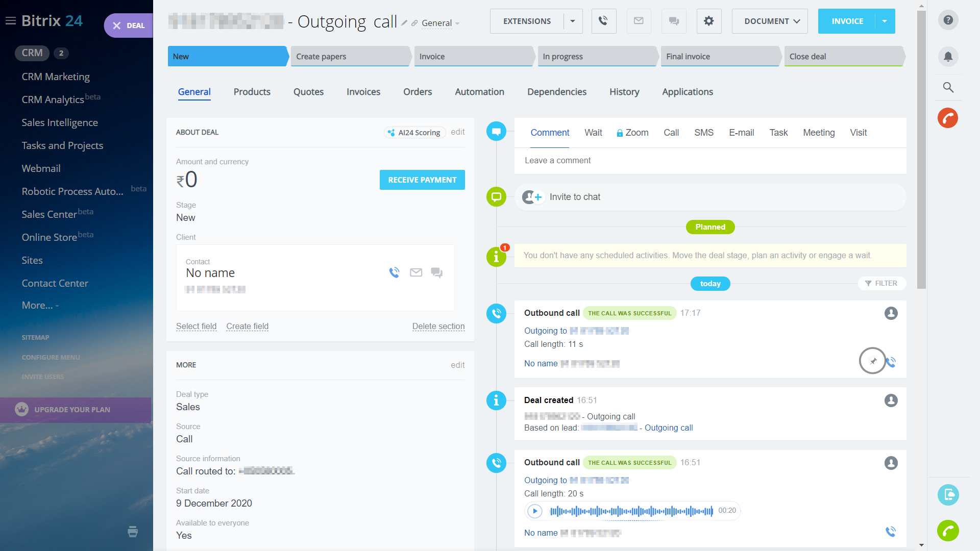
Task: Open the chat icon in the top toolbar
Action: click(673, 21)
